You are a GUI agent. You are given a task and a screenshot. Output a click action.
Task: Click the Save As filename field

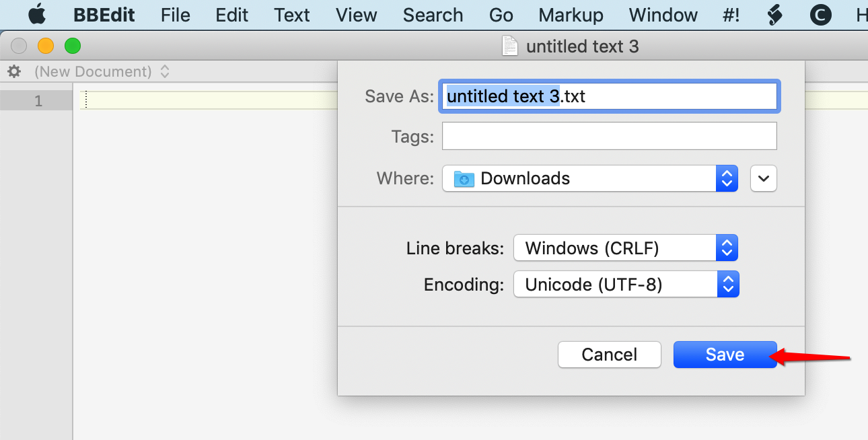click(x=609, y=96)
